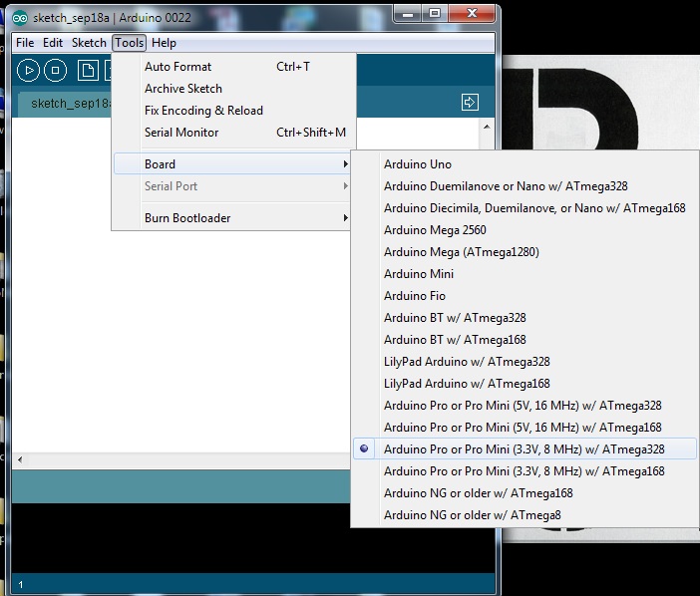Click the Verify (play) toolbar icon
700x596 pixels.
point(28,71)
